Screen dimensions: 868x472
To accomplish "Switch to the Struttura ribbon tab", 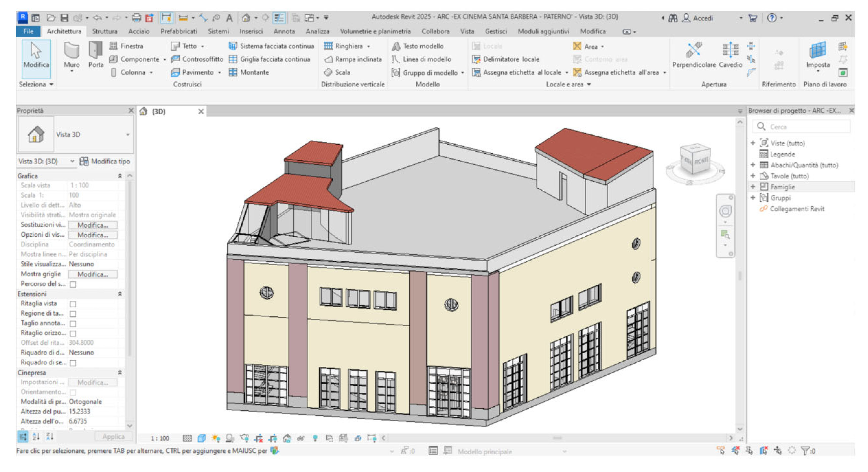I will [x=104, y=31].
